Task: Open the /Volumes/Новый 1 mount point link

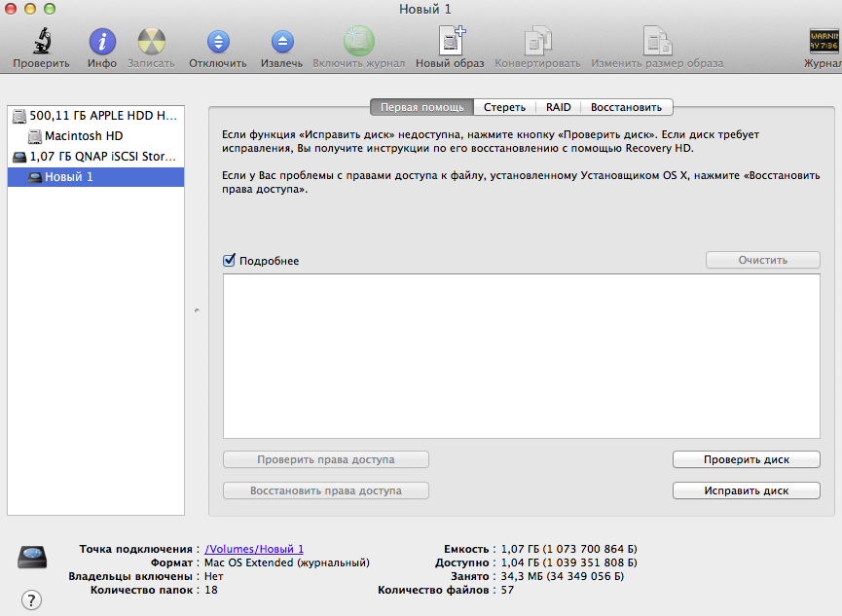Action: coord(254,549)
